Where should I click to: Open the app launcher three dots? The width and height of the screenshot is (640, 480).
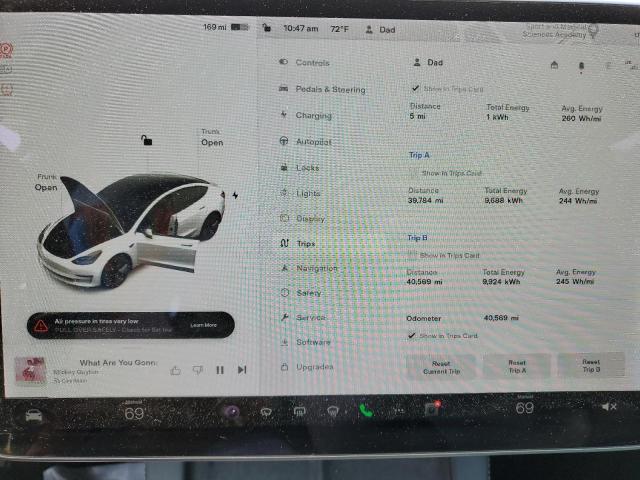pyautogui.click(x=399, y=410)
